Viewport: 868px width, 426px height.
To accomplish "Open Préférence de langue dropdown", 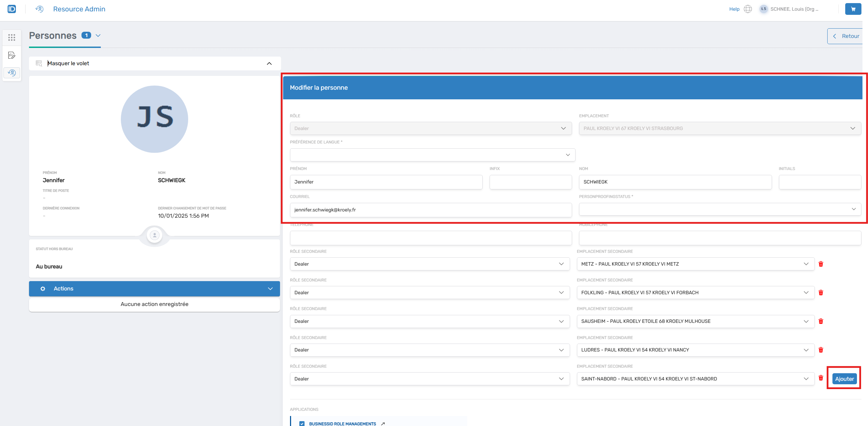I will (x=432, y=155).
